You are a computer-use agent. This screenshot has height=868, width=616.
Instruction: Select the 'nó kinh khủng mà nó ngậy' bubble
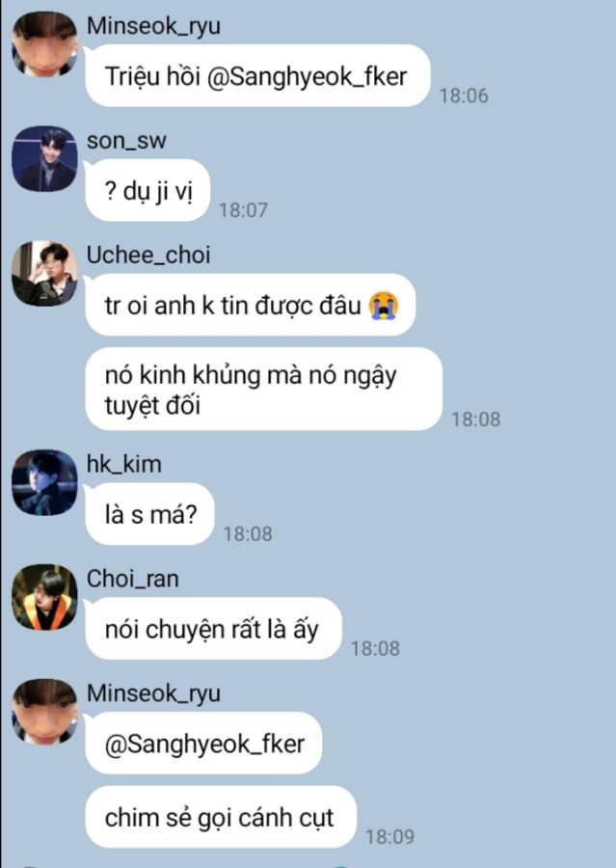(x=264, y=390)
